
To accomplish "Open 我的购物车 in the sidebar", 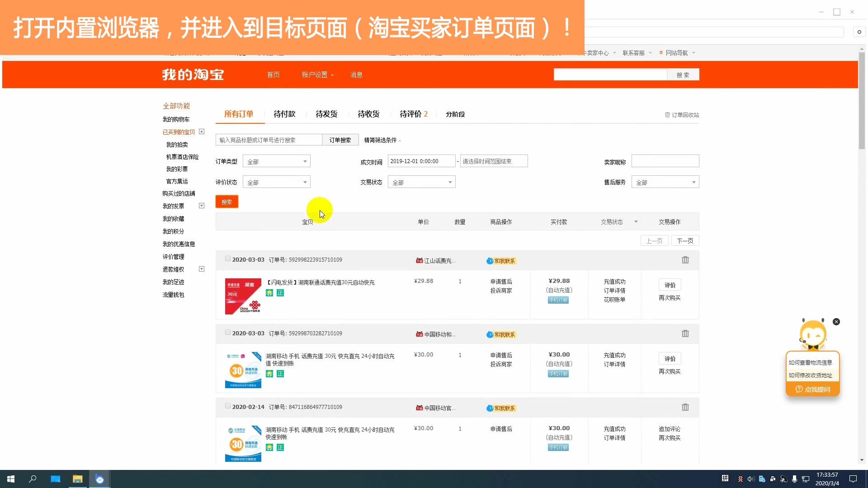I will pyautogui.click(x=176, y=119).
